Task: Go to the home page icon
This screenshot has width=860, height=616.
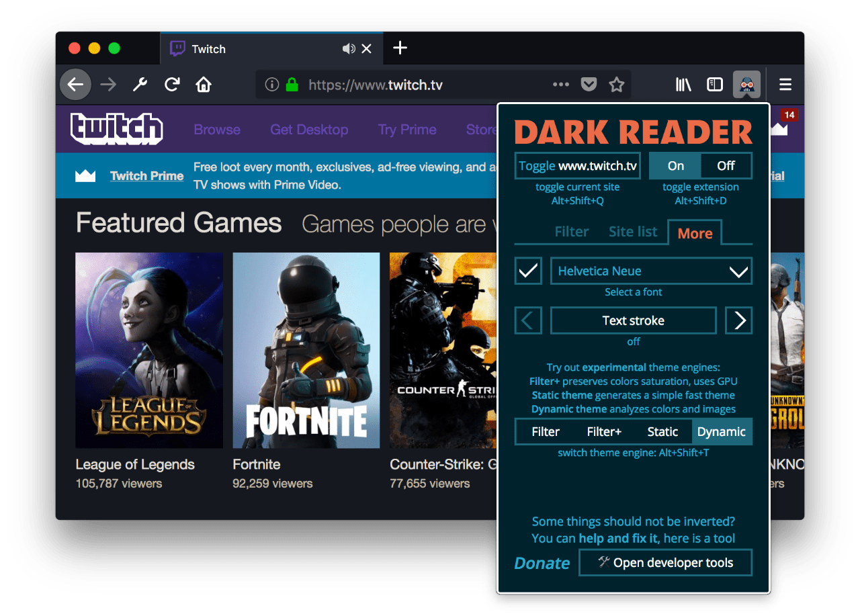Action: point(204,85)
